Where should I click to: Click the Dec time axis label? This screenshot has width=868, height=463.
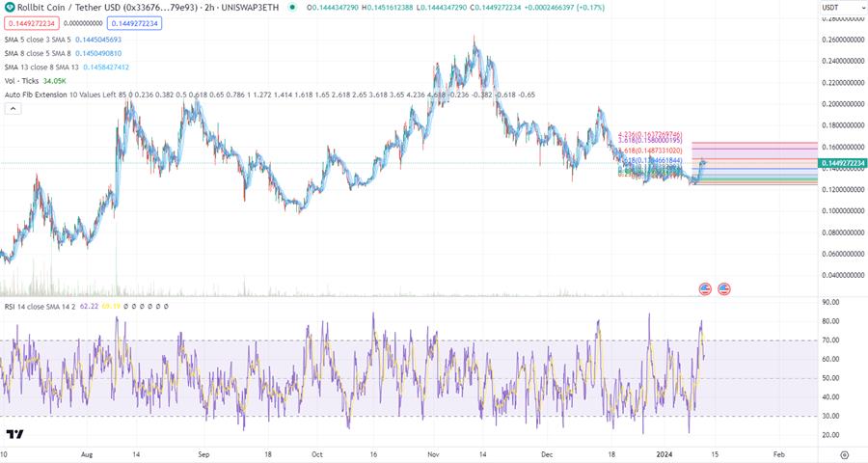click(547, 454)
